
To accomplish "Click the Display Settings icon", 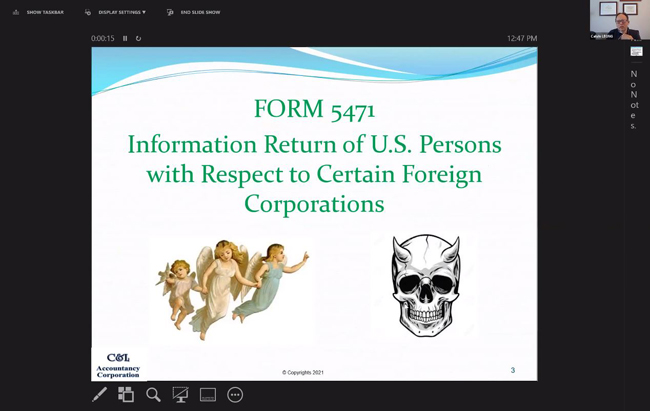I will click(x=88, y=12).
